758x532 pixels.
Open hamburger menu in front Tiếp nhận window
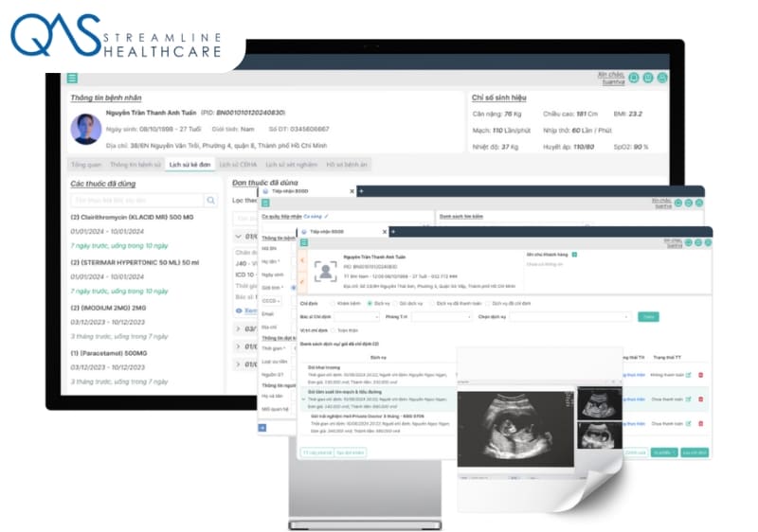point(304,243)
